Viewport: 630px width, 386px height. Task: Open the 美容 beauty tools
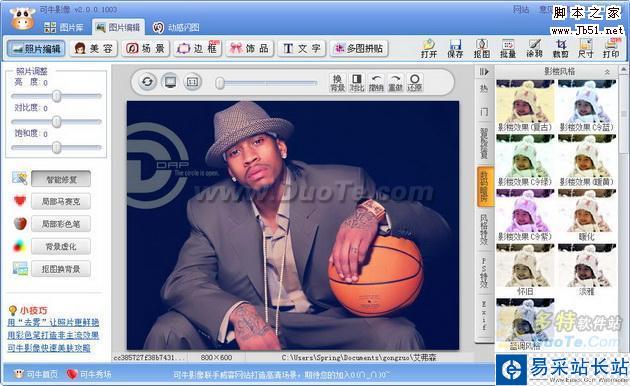click(93, 49)
